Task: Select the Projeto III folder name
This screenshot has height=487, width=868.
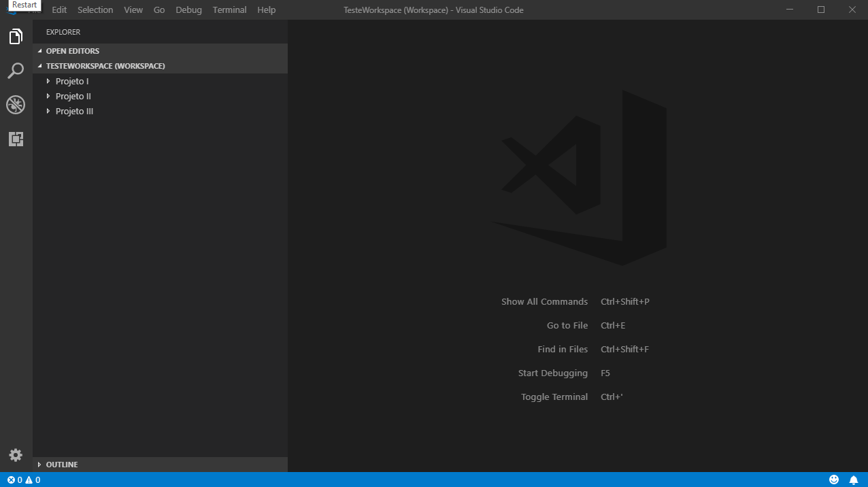Action: click(74, 111)
